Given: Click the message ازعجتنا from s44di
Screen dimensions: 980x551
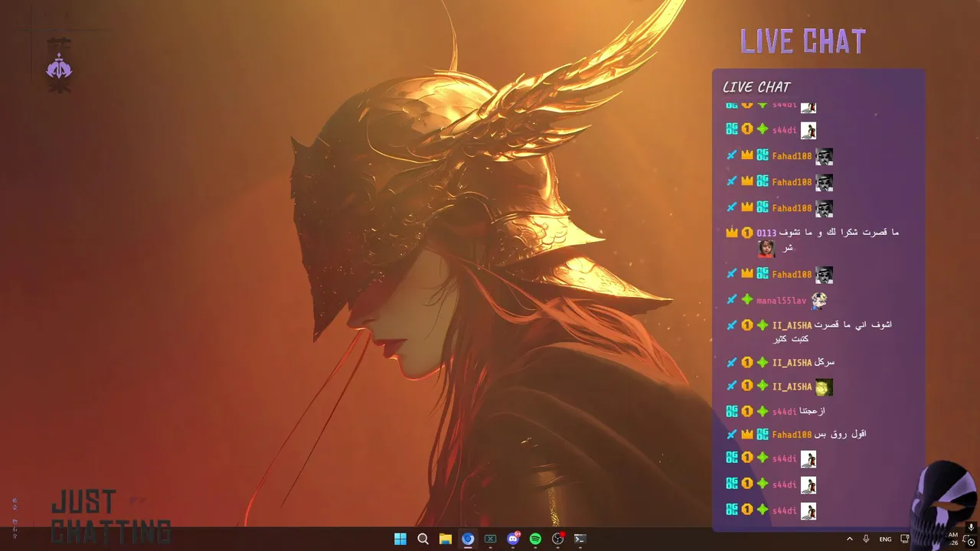Looking at the screenshot, I should point(812,411).
